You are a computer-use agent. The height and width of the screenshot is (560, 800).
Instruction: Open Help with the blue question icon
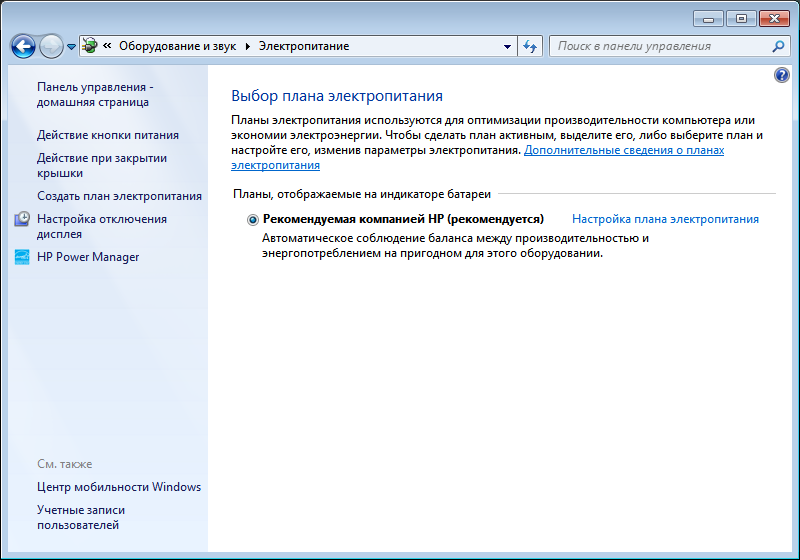[782, 75]
